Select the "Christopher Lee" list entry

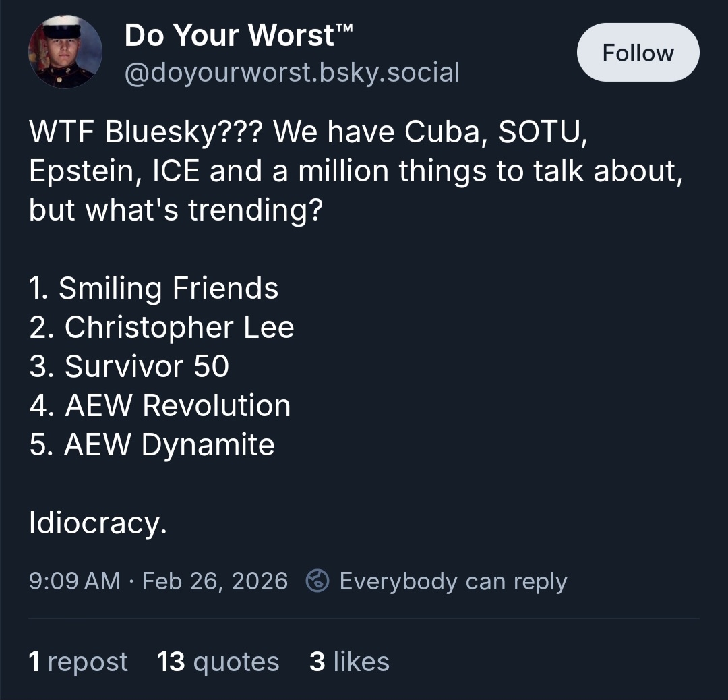[x=179, y=328]
